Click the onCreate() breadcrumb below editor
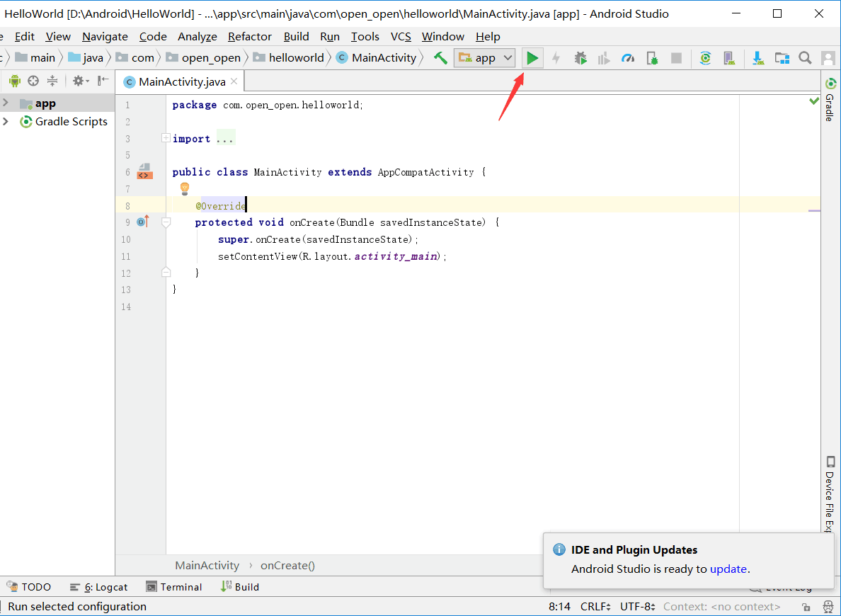The width and height of the screenshot is (841, 616). click(x=287, y=566)
